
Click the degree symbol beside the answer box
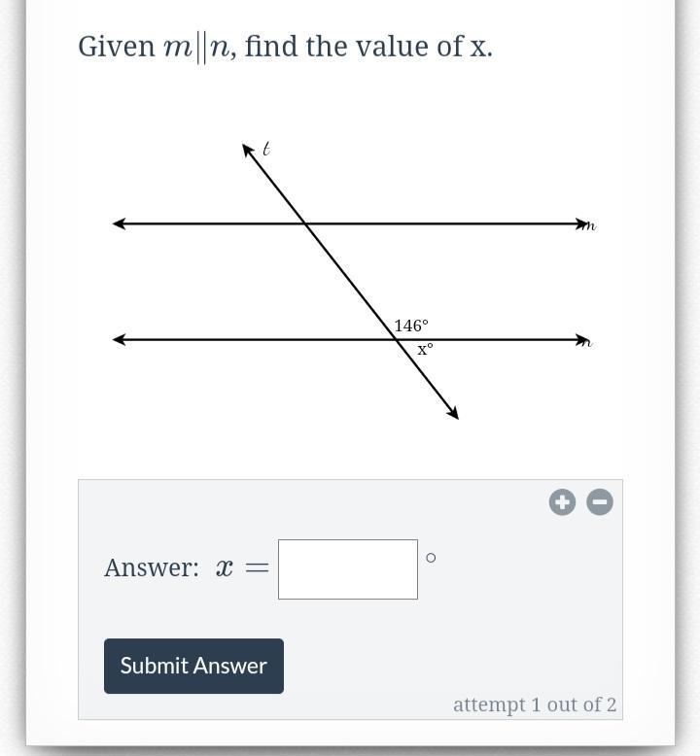[x=431, y=558]
